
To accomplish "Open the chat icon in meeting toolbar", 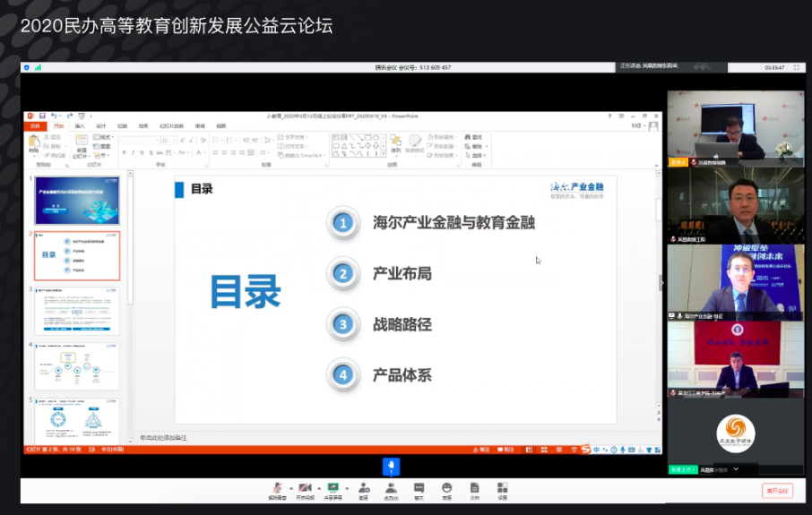I will click(419, 489).
